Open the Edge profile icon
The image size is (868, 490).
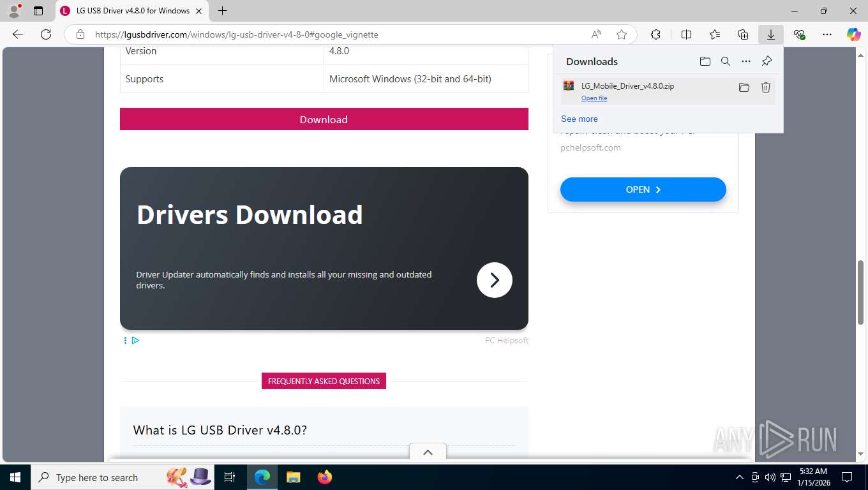click(x=13, y=10)
